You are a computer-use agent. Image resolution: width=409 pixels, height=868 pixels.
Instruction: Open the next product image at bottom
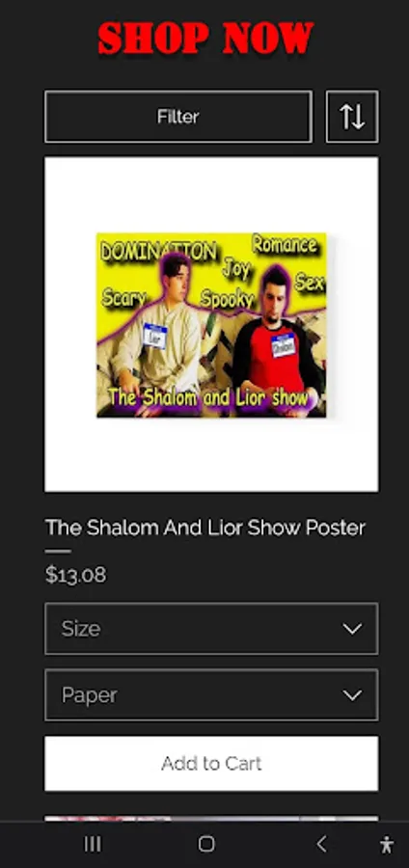click(211, 818)
